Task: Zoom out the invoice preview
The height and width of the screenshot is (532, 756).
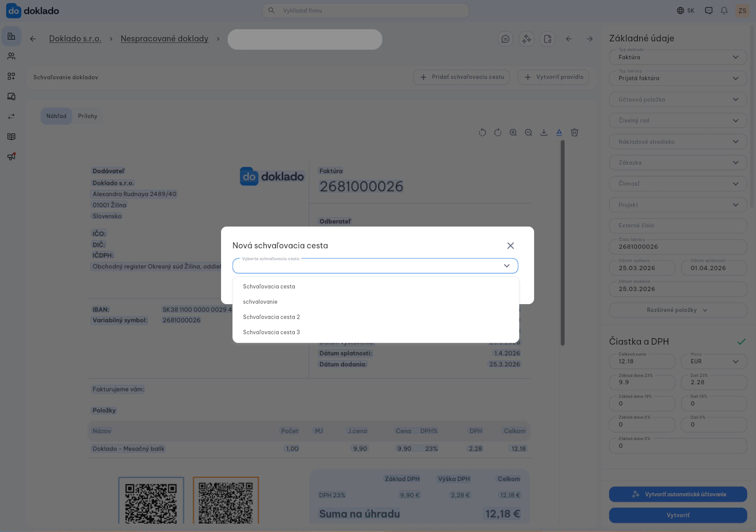Action: click(528, 133)
